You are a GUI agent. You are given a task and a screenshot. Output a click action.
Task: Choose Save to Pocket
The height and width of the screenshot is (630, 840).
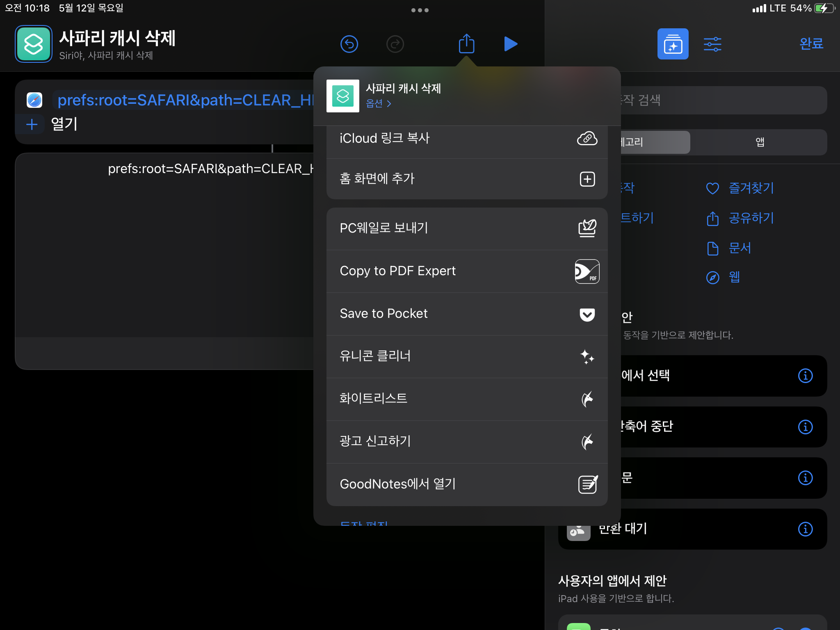(467, 314)
